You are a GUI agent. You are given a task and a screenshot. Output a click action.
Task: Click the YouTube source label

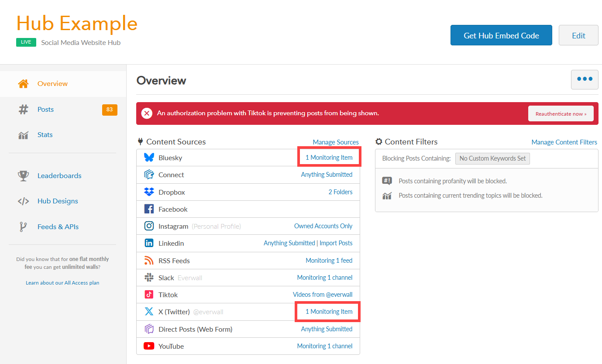[x=171, y=347]
